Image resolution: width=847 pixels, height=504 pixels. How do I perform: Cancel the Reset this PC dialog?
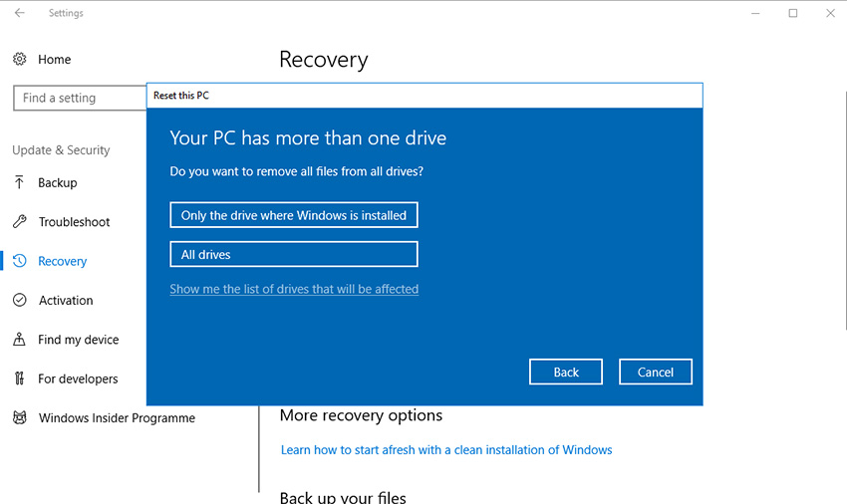click(656, 372)
